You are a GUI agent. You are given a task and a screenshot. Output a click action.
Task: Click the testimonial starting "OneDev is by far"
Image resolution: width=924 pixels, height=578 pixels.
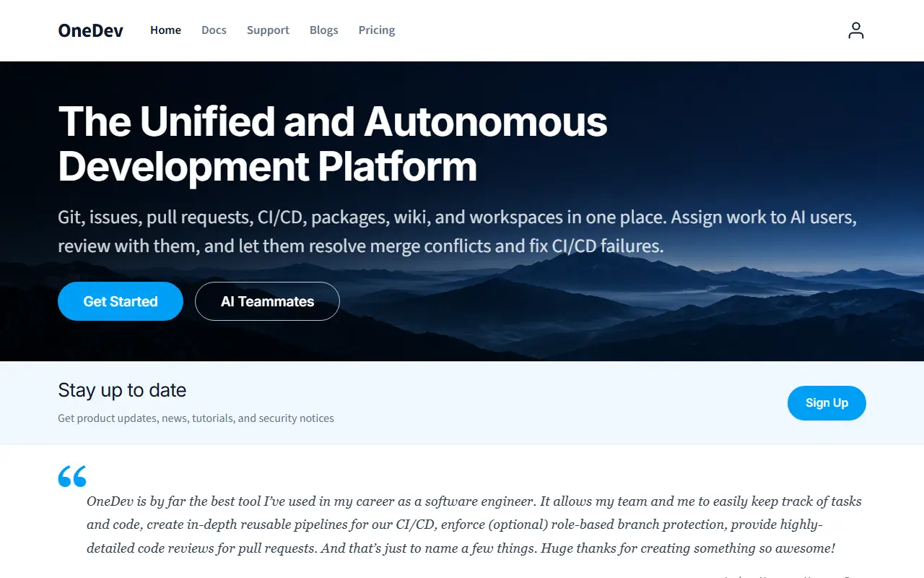pyautogui.click(x=474, y=525)
